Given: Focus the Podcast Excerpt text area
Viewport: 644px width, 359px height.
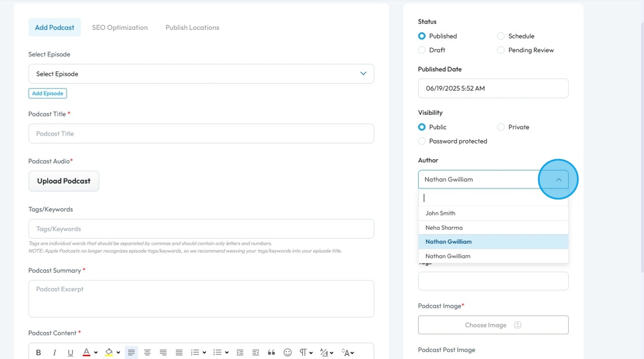Looking at the screenshot, I should pyautogui.click(x=201, y=299).
